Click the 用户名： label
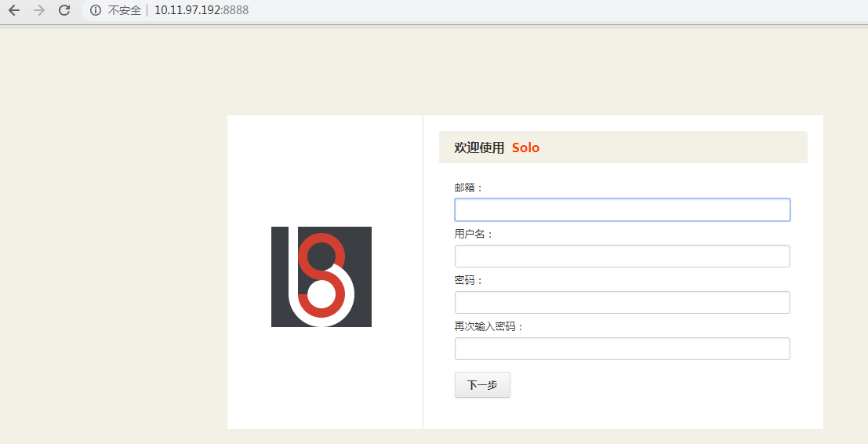Screen dimensions: 868x444 (474, 235)
